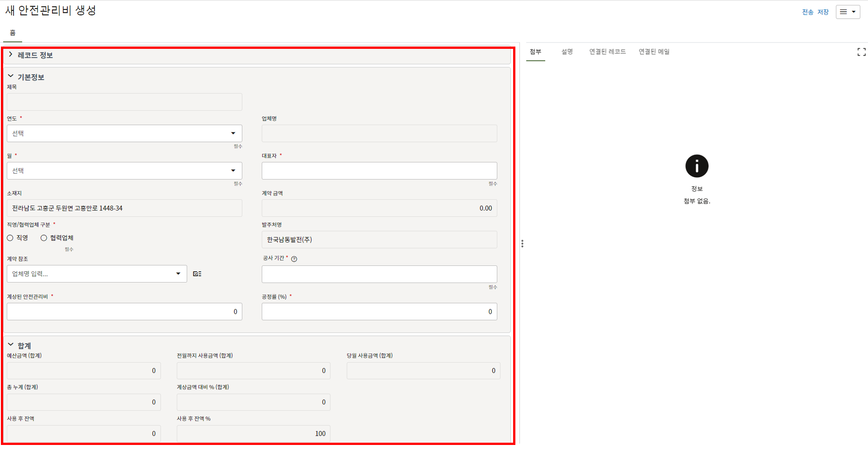Click the 전송 link
The width and height of the screenshot is (868, 454).
tap(807, 12)
